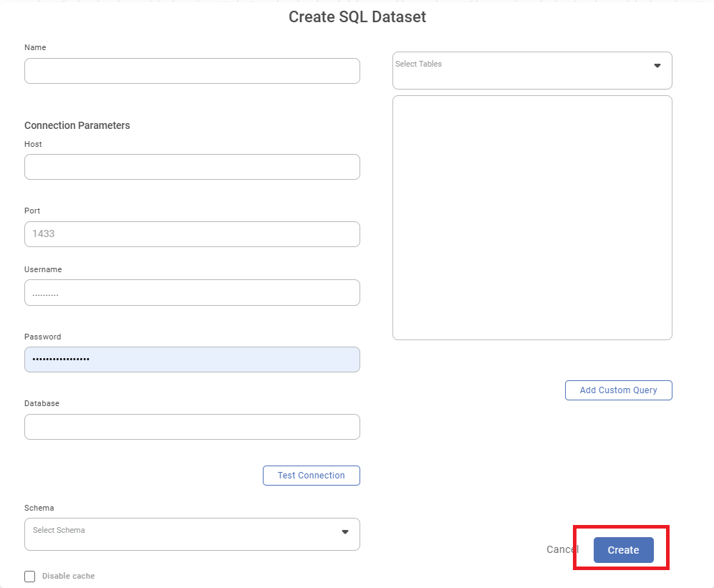Focus the highlighted Password field
714x588 pixels.
tap(192, 360)
